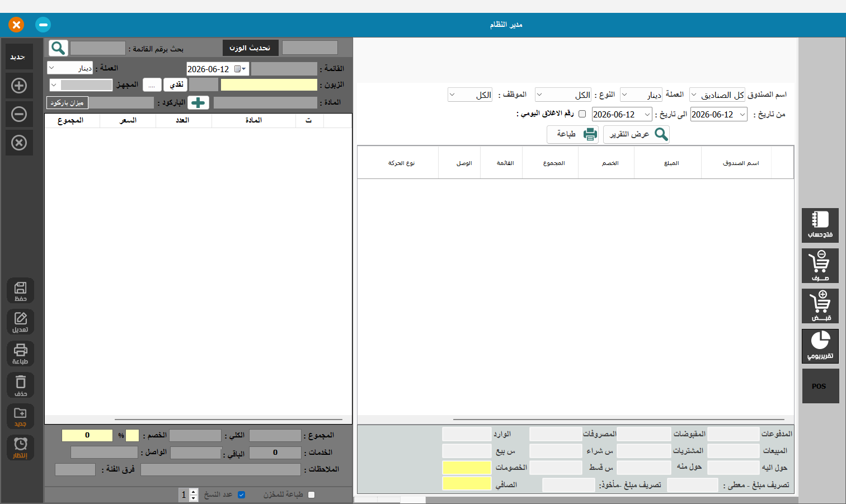Click the show report (عرض التقرير) button
Image resolution: width=846 pixels, height=504 pixels.
tap(636, 134)
